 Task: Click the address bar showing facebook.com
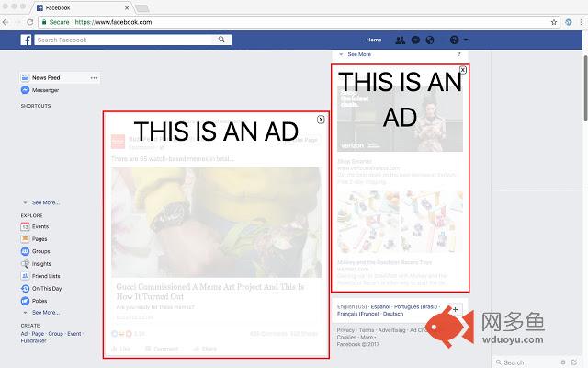click(299, 22)
